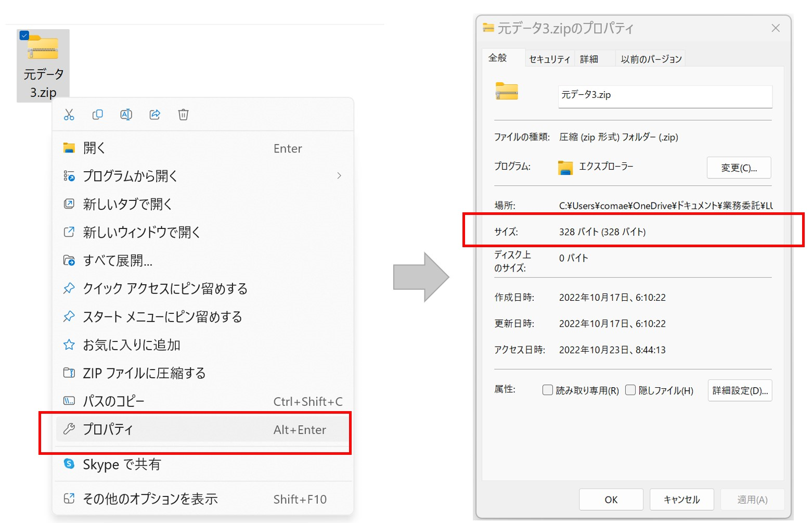
Task: Click the OK button
Action: click(x=611, y=499)
